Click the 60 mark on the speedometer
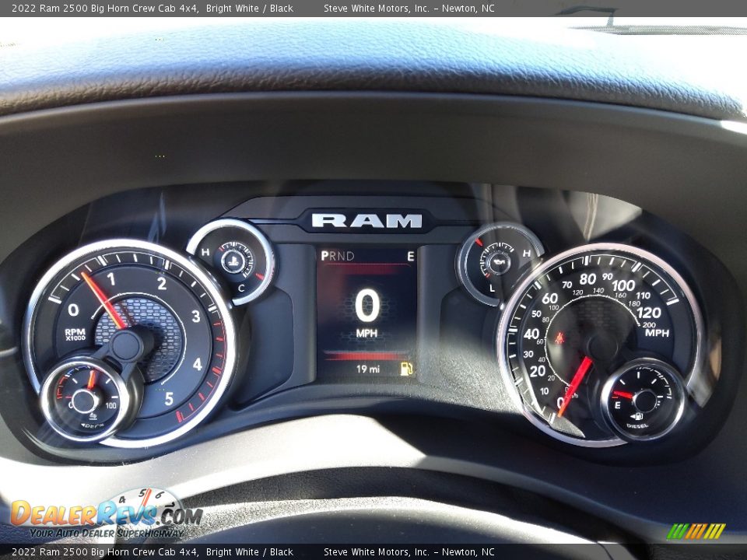This screenshot has width=747, height=560. tap(549, 298)
